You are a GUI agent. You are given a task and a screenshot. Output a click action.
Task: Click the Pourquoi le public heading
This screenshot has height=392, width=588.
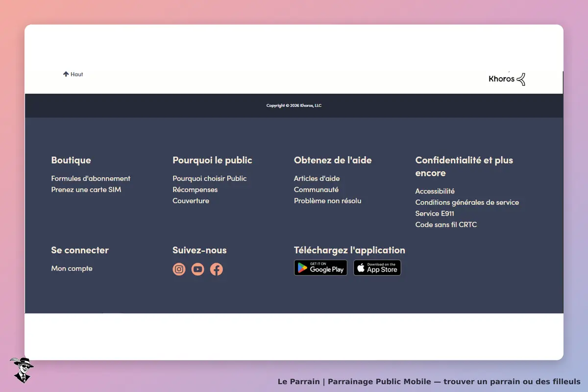click(x=212, y=160)
